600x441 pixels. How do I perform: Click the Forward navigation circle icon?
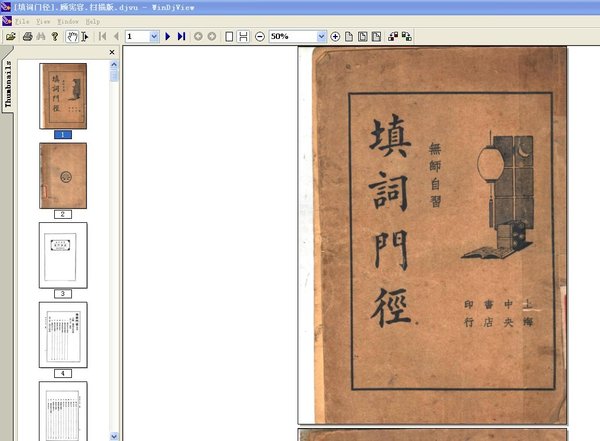coord(212,36)
